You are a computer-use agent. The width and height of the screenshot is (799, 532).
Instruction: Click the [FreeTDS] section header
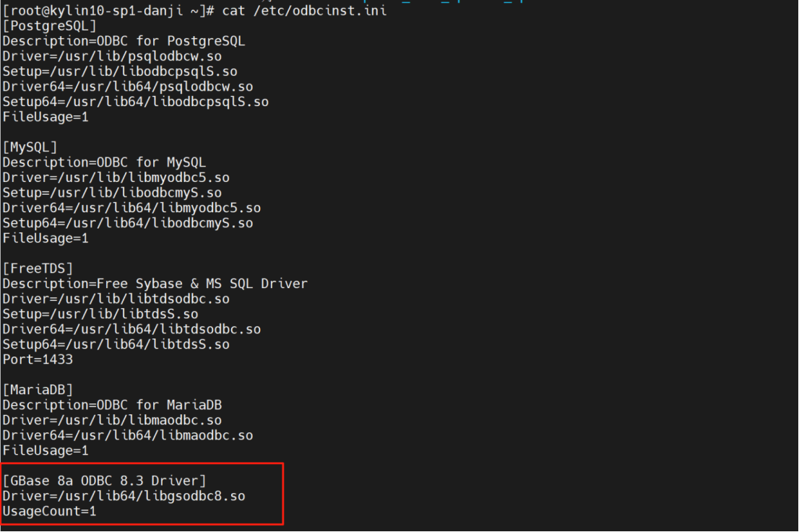point(38,269)
